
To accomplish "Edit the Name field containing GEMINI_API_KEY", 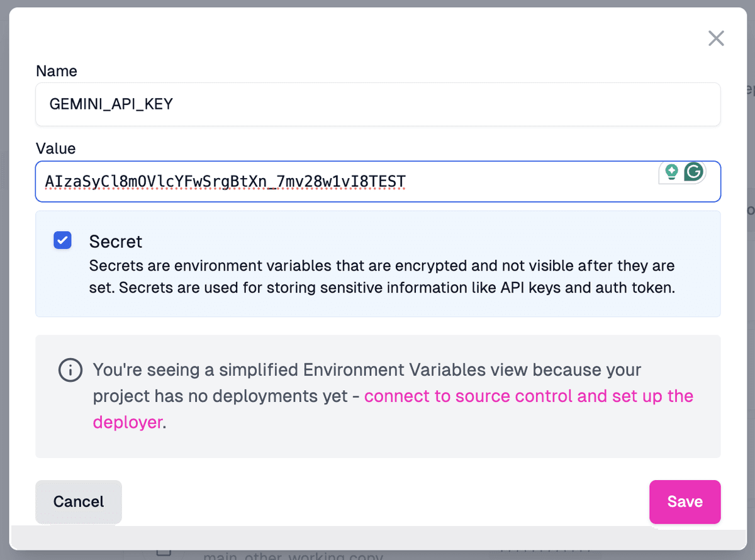I will 377,104.
